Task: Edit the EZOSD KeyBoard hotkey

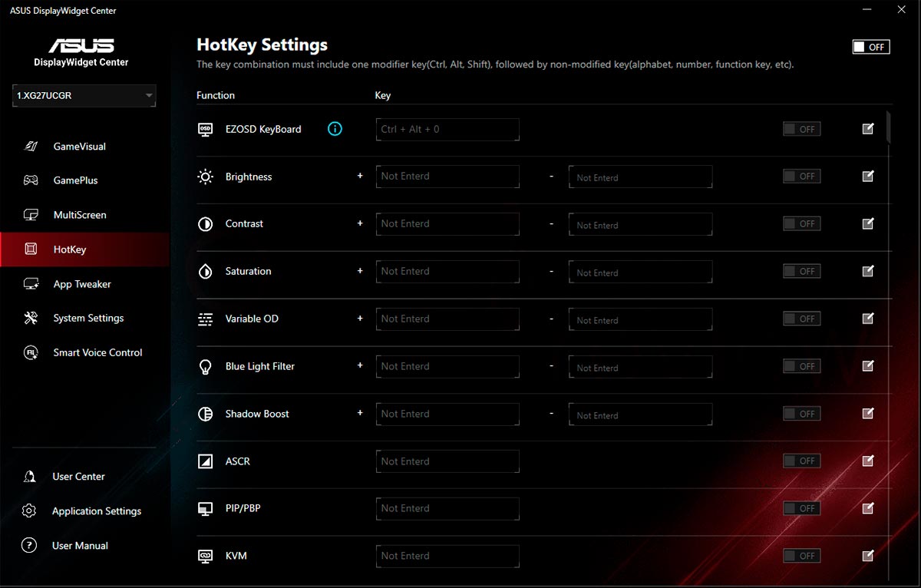Action: click(868, 129)
